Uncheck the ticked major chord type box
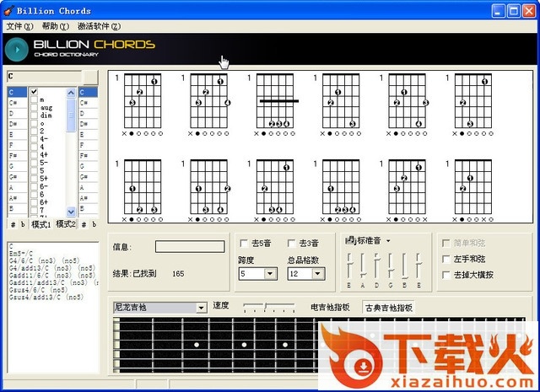Image resolution: width=540 pixels, height=392 pixels. 34,91
